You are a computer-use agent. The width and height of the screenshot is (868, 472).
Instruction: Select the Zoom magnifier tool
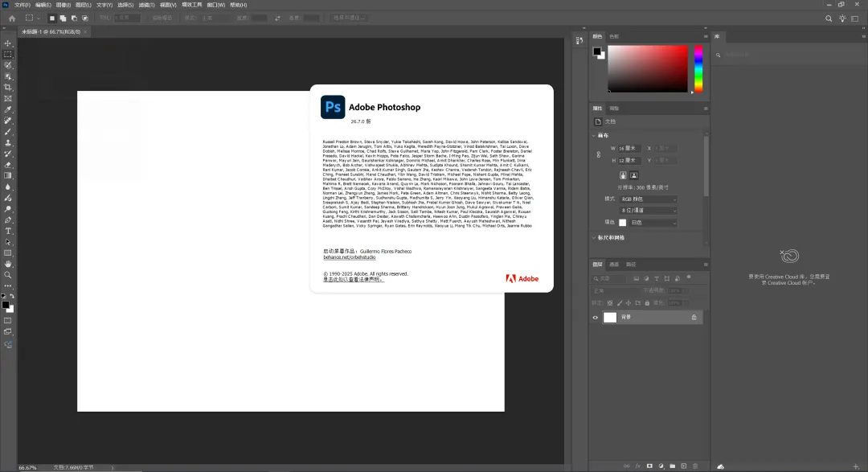[x=8, y=275]
